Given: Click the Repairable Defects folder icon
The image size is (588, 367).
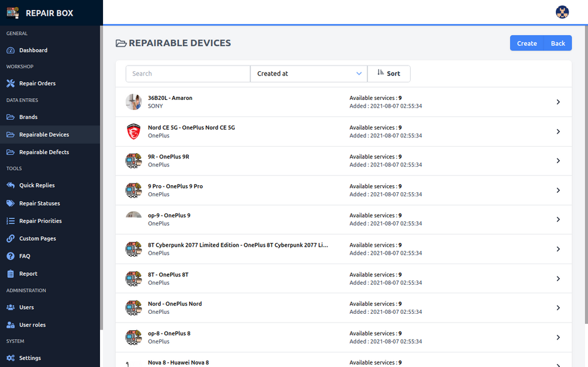Looking at the screenshot, I should coord(11,153).
